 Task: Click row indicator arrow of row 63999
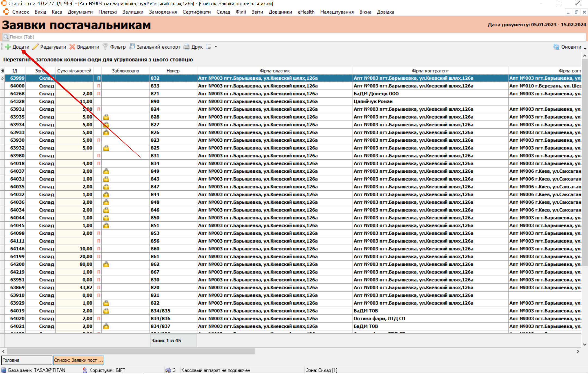2,78
